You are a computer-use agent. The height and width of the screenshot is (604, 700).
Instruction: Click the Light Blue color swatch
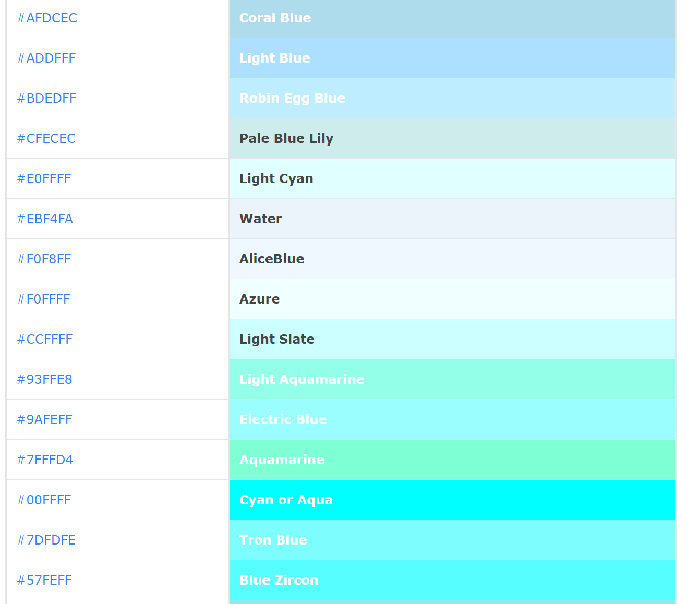point(452,58)
